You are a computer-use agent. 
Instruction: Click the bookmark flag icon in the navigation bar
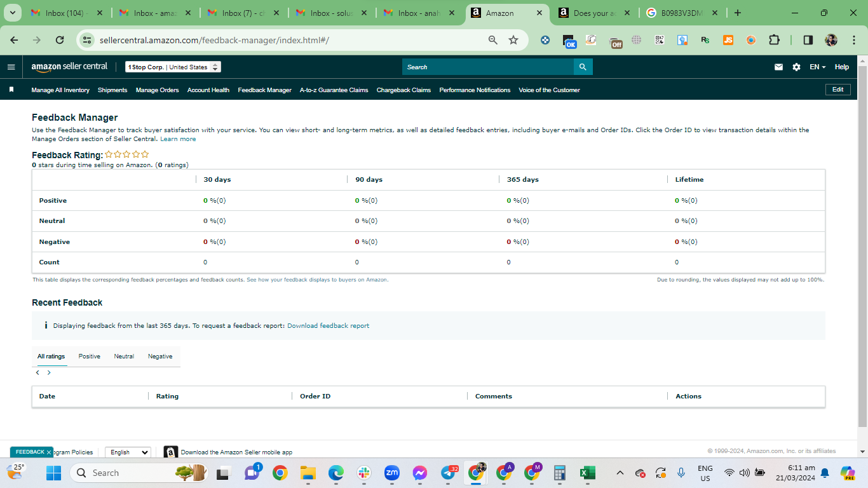click(11, 90)
